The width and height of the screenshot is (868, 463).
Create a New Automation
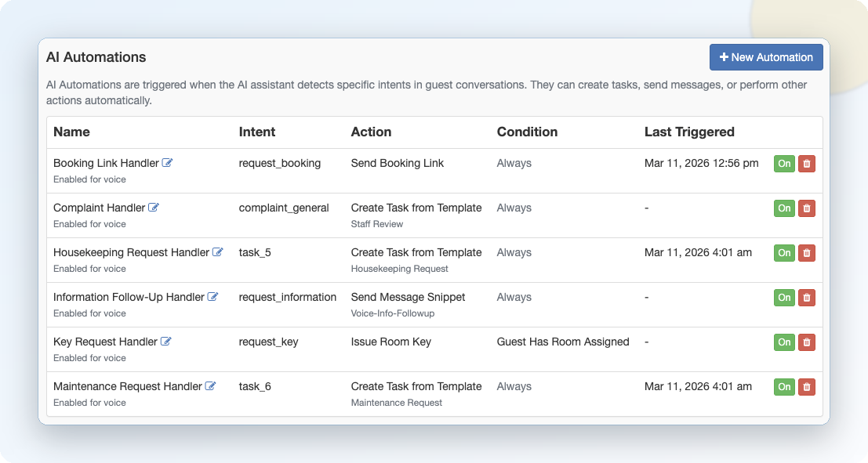tap(766, 57)
